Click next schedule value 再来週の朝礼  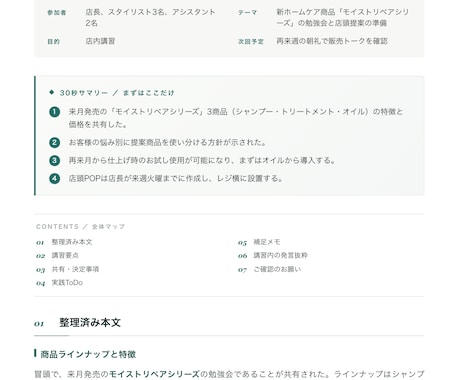point(332,41)
